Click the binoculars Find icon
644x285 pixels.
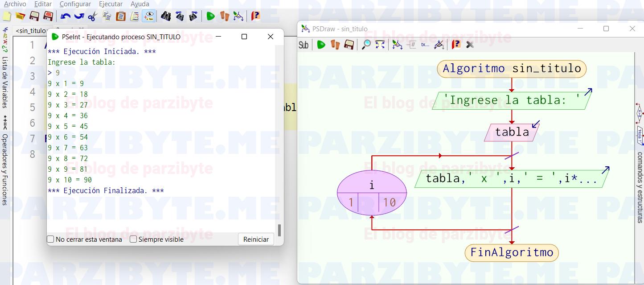(x=166, y=17)
